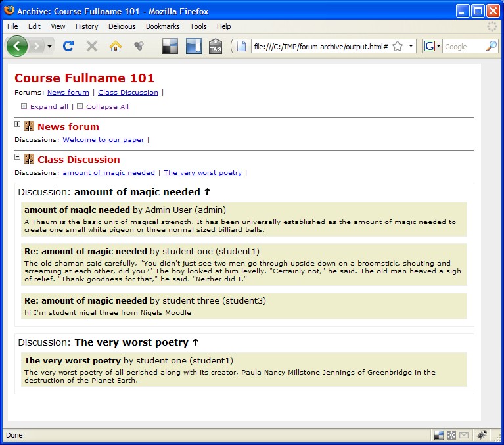Open the address bar history dropdown
Viewport: 504px width, 445px height.
click(x=411, y=46)
